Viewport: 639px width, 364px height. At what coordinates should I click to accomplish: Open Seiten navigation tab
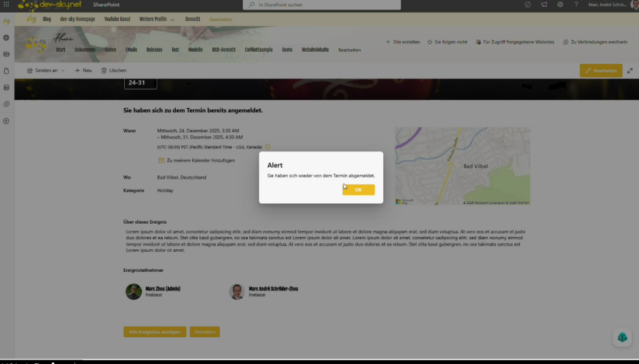pyautogui.click(x=110, y=50)
